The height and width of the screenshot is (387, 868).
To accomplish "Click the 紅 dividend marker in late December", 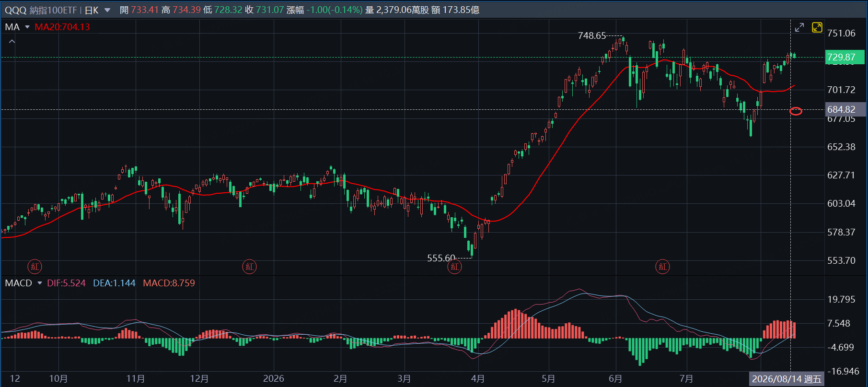I will [x=250, y=267].
